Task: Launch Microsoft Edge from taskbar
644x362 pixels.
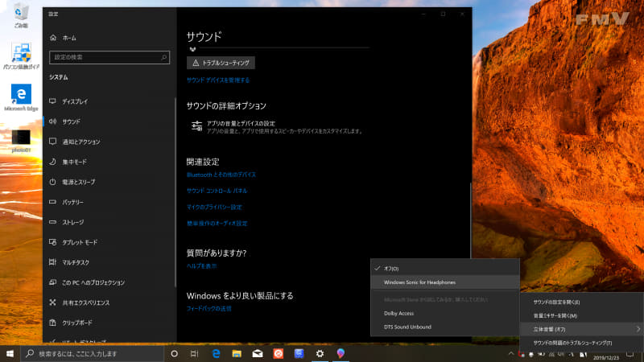Action: 216,353
